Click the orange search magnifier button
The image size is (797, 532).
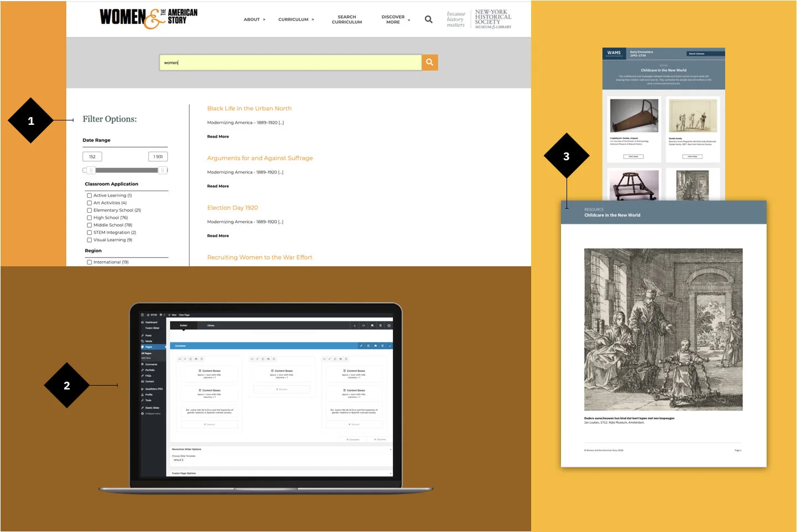point(429,62)
